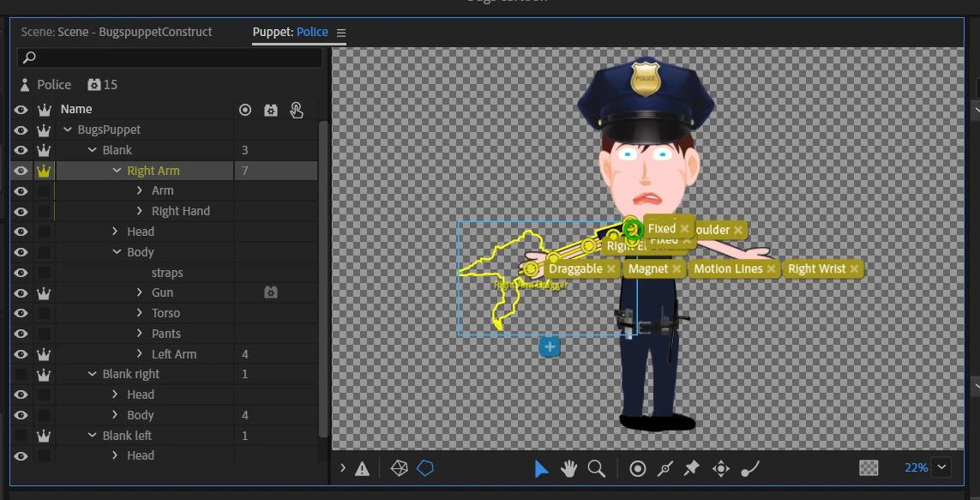Hide the Right Arm layer via eye
The image size is (980, 500).
coord(21,171)
